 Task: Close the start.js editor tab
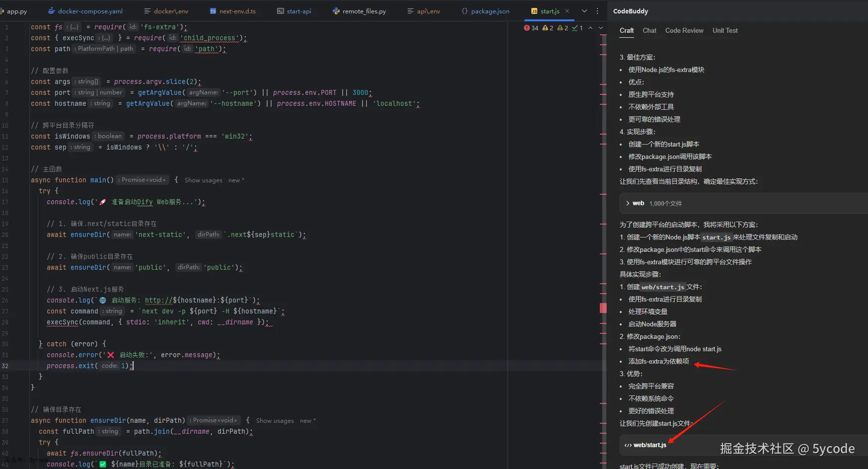point(567,11)
